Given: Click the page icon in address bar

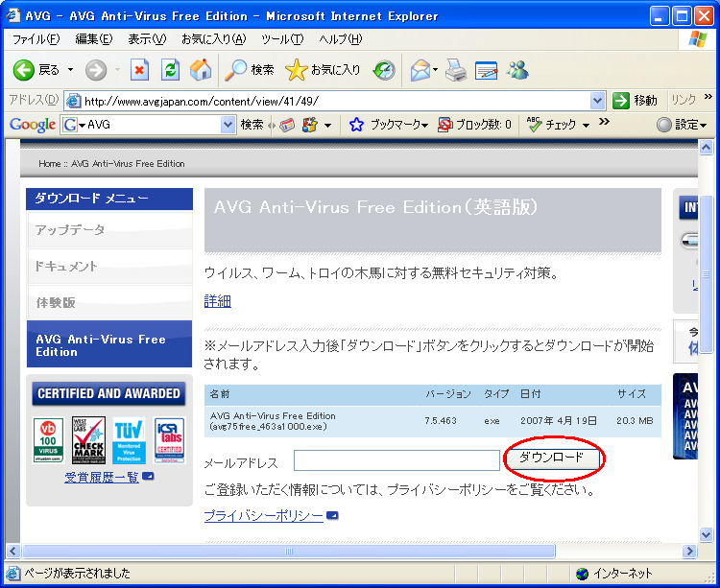Looking at the screenshot, I should pos(73,101).
